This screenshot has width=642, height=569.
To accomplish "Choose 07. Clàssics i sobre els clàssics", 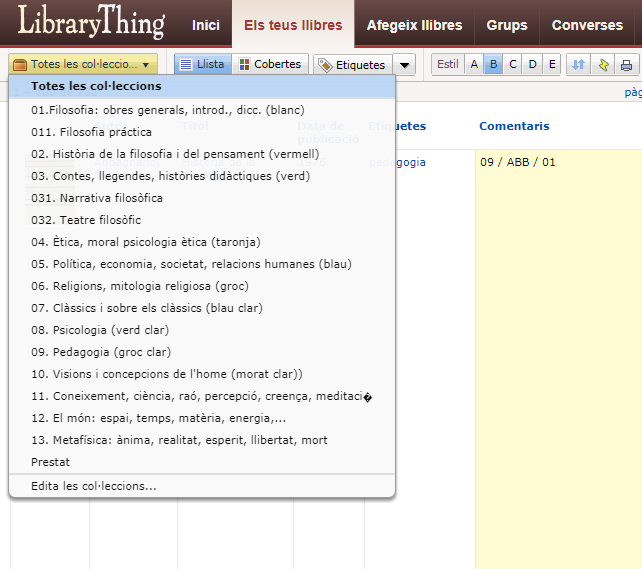I will (202, 308).
